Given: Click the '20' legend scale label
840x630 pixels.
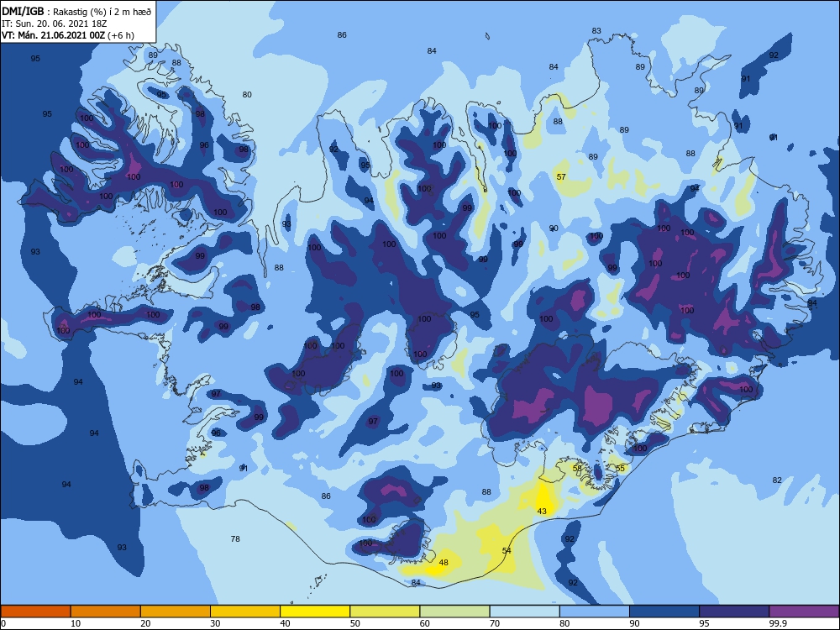Looking at the screenshot, I should click(x=145, y=623).
